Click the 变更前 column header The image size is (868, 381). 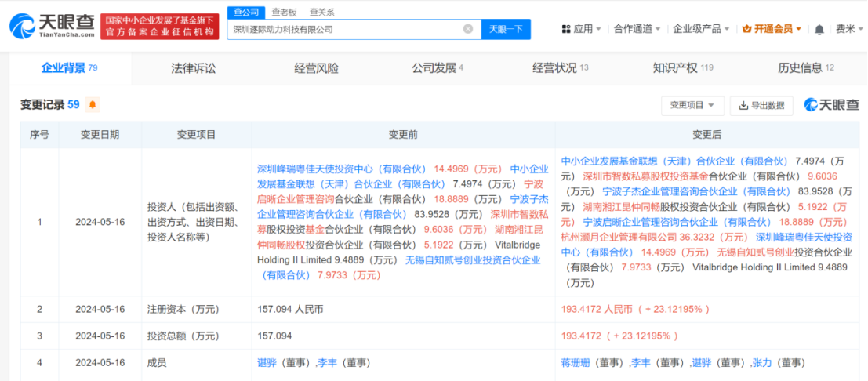coord(403,135)
